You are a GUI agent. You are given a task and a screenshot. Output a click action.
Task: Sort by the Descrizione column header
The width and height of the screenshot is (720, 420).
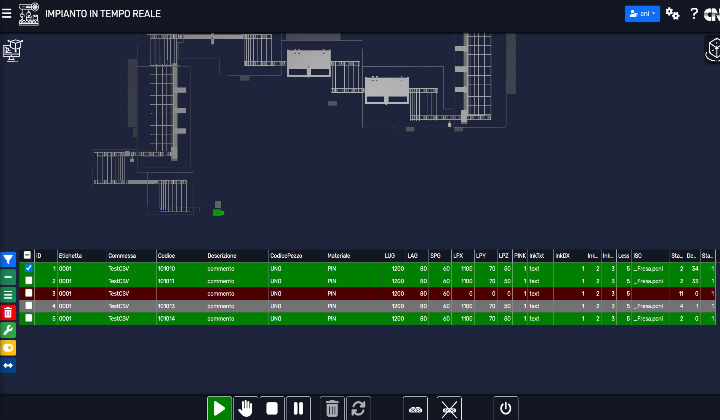pos(237,256)
